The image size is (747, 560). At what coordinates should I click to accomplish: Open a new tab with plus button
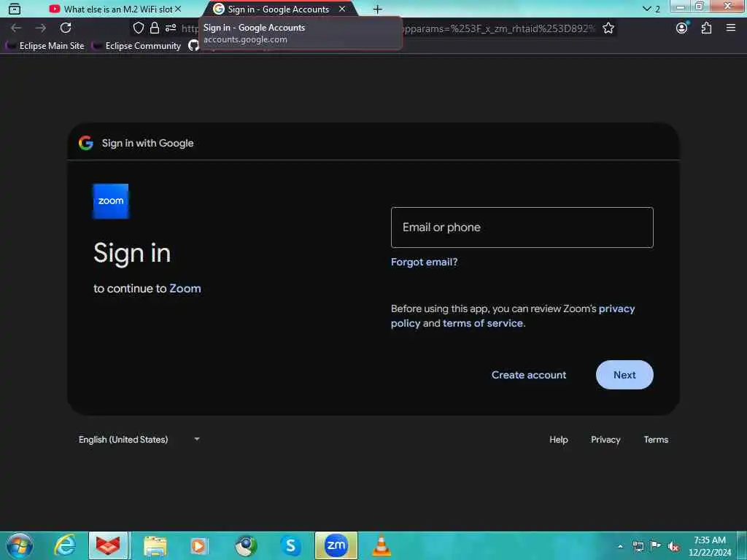377,9
